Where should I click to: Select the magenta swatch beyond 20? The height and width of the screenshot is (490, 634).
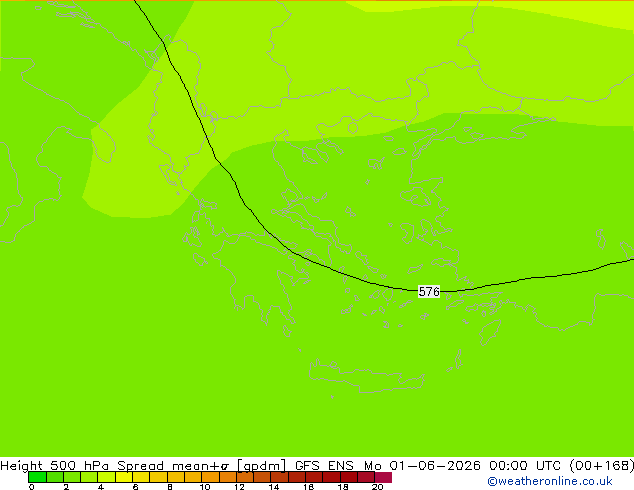tap(383, 477)
